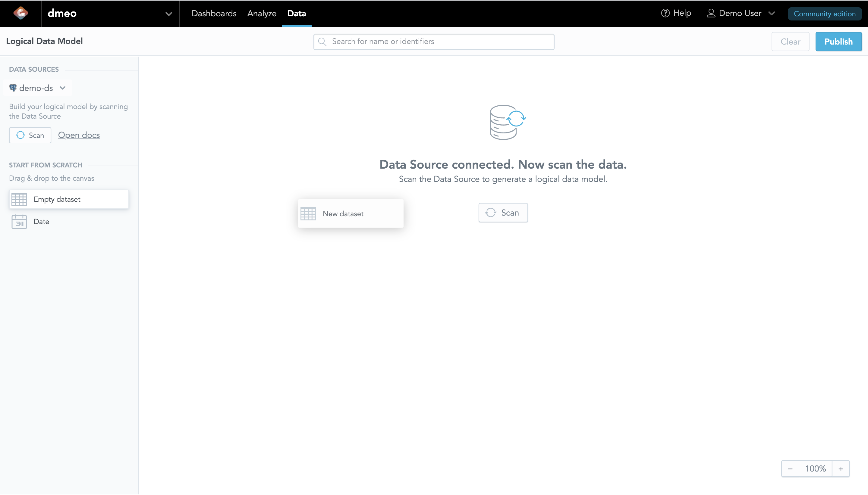Click 'Data Source connected. Now scan the data.'
This screenshot has width=868, height=495.
(x=503, y=164)
